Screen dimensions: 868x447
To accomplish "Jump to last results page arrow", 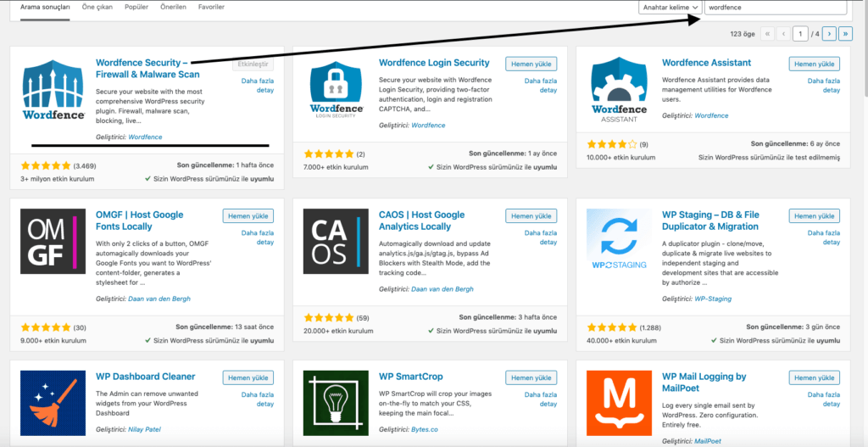I will (845, 34).
